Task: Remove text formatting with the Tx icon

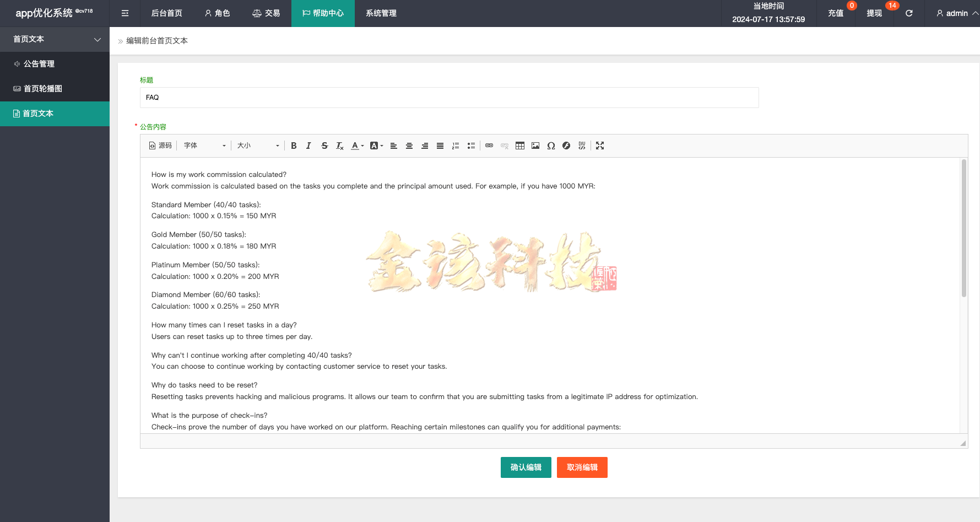Action: [x=339, y=146]
